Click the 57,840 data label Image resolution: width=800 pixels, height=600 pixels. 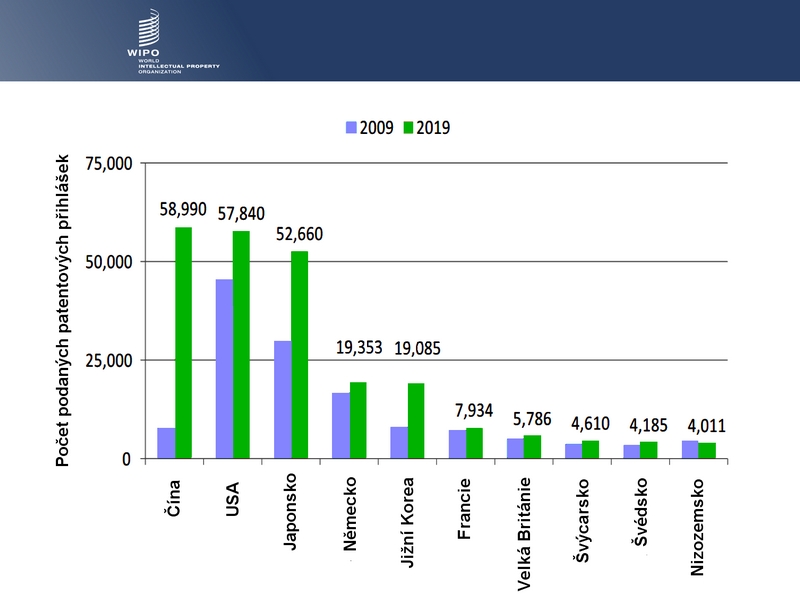(x=241, y=212)
